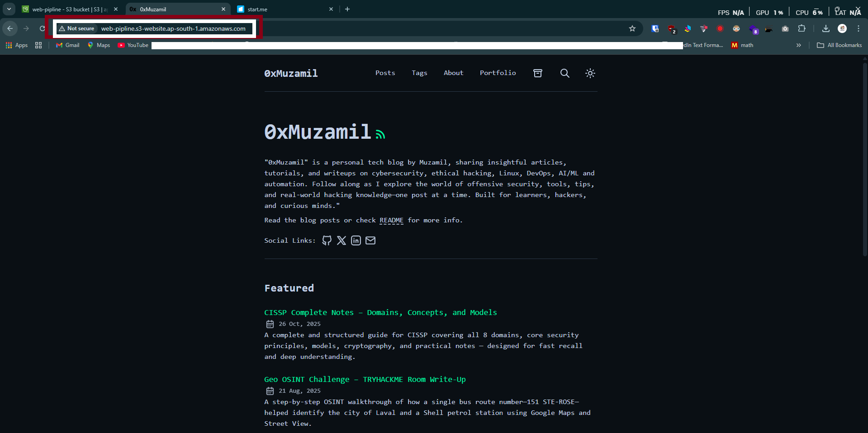Open the X (Twitter) social link
This screenshot has height=433, width=868.
tap(342, 240)
